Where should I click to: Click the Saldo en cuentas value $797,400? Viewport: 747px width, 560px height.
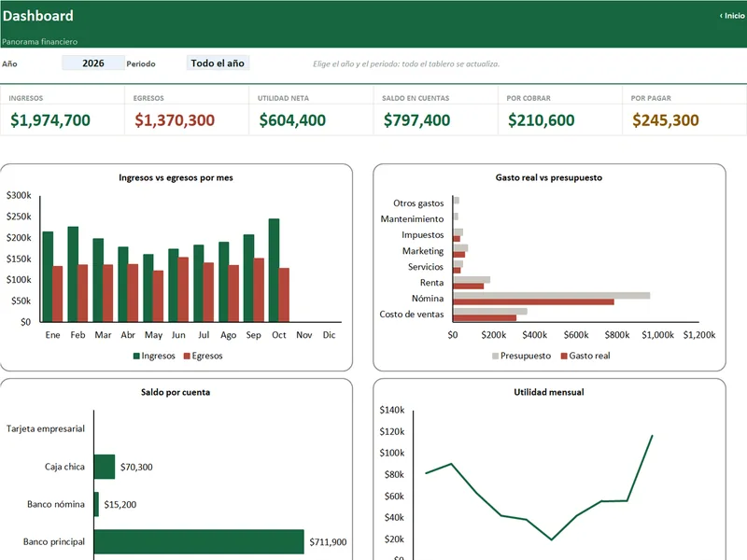(416, 120)
